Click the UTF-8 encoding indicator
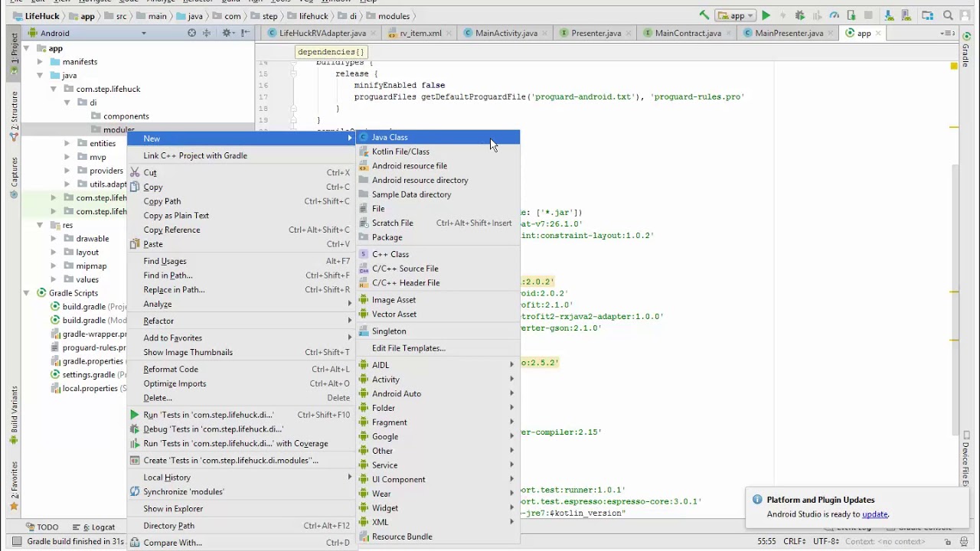The height and width of the screenshot is (551, 980). 825,541
